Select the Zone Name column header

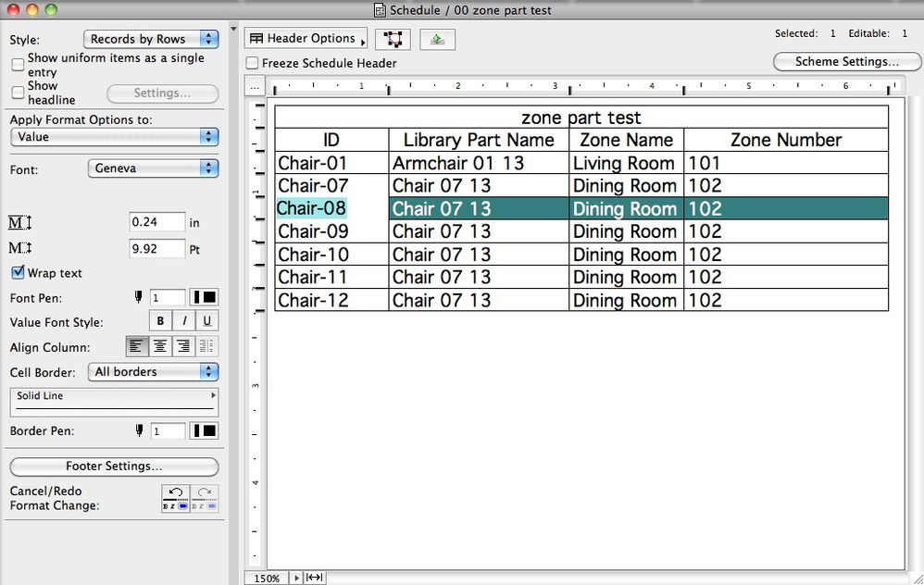(626, 140)
